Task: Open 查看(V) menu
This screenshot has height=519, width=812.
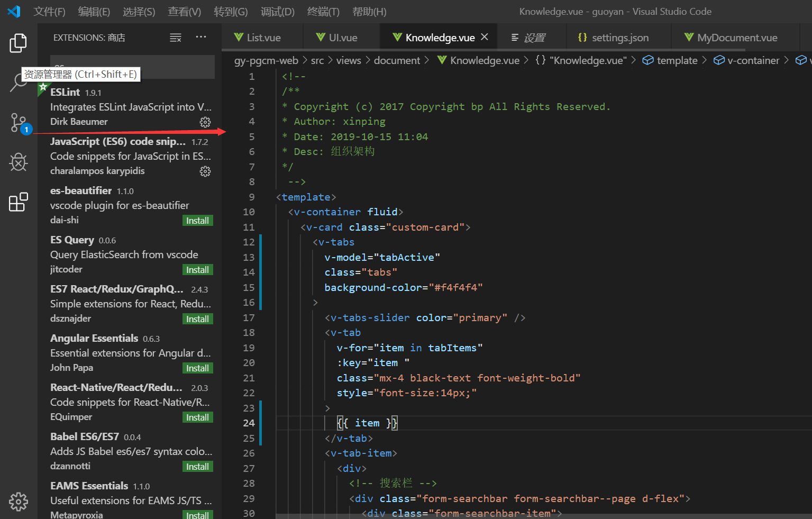Action: pyautogui.click(x=185, y=12)
